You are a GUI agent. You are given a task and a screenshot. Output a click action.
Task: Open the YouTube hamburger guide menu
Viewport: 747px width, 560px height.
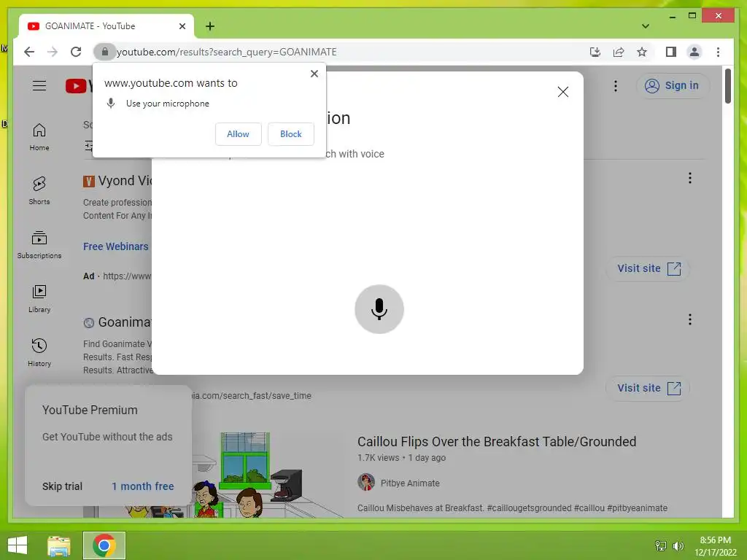(x=39, y=86)
